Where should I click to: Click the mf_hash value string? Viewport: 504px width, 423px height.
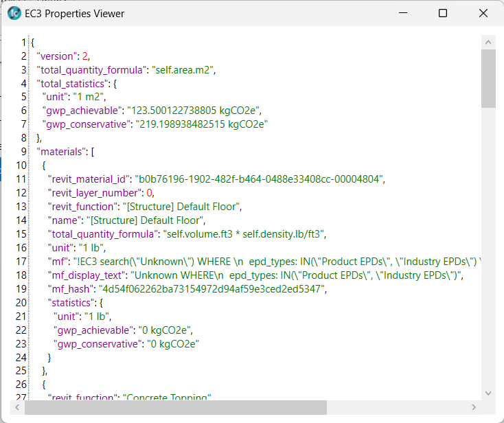click(211, 288)
